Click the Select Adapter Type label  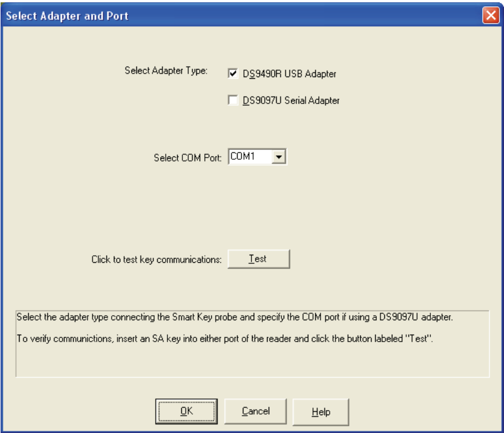(166, 70)
